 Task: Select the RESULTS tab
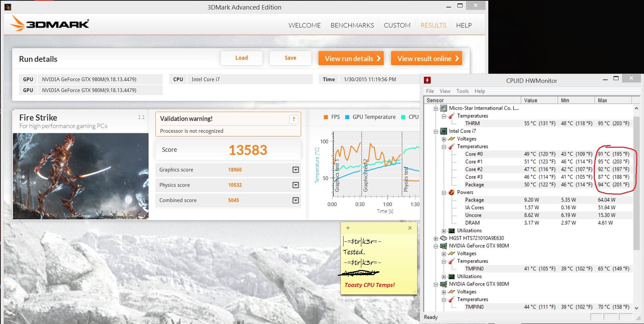click(433, 25)
